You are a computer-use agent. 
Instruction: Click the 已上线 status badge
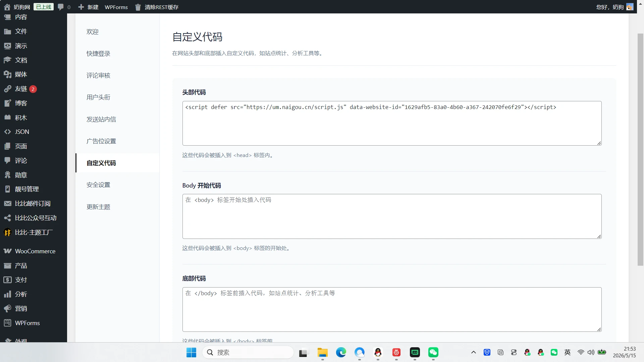(x=44, y=7)
